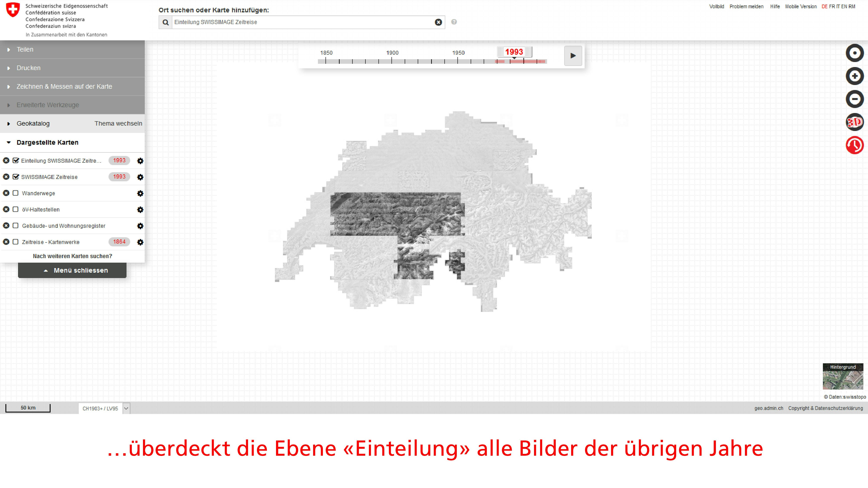Click the search help question mark
Viewport: 868px width, 488px height.
(x=454, y=22)
